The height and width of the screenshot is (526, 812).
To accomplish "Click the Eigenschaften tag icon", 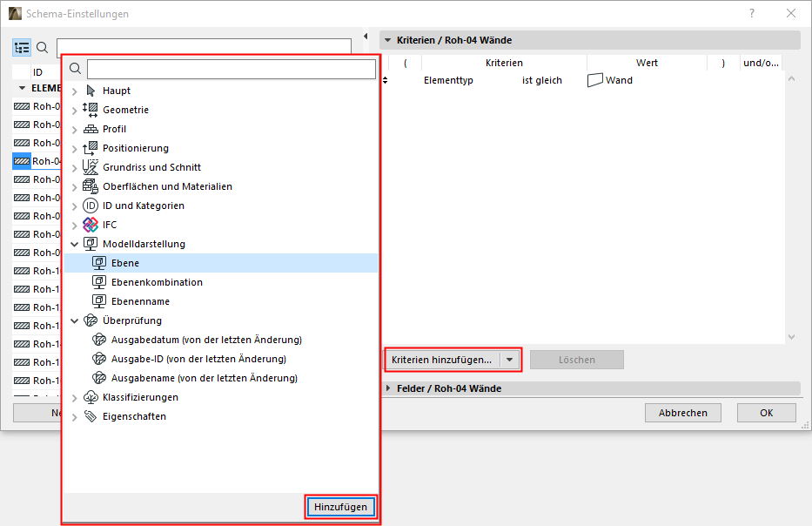I will pos(91,416).
